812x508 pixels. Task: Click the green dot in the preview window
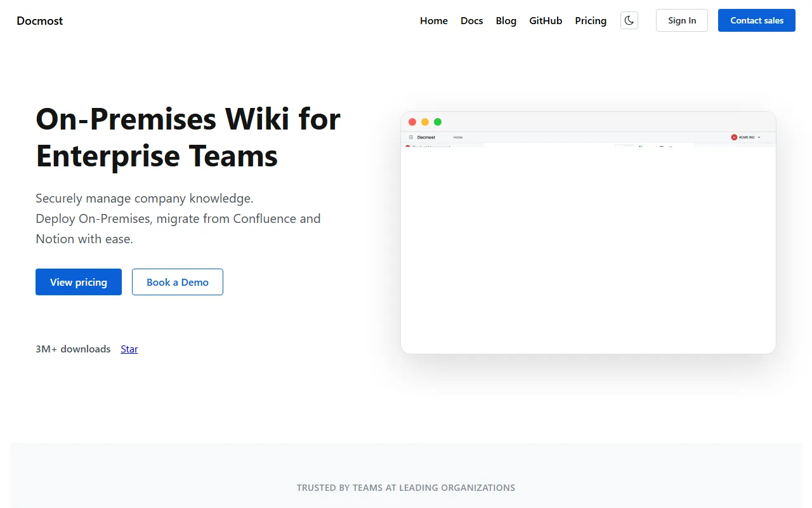tap(438, 122)
